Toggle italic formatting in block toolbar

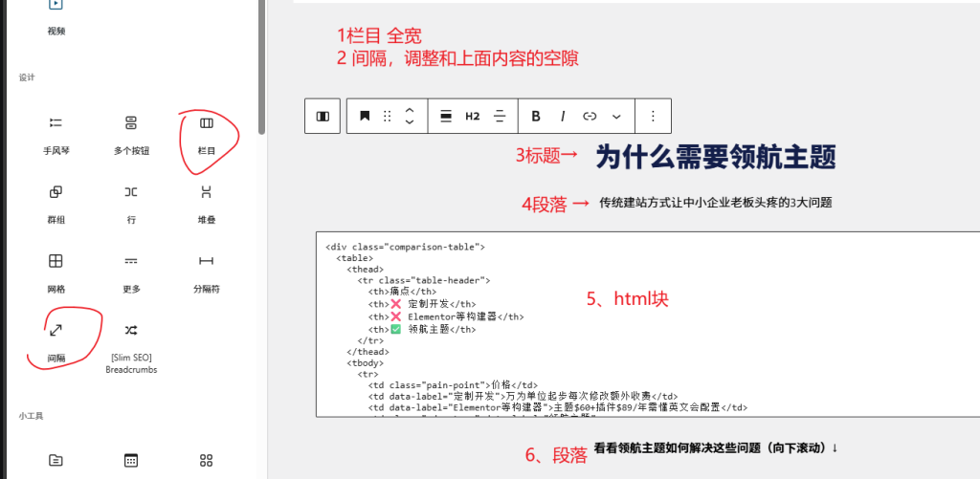pyautogui.click(x=563, y=116)
